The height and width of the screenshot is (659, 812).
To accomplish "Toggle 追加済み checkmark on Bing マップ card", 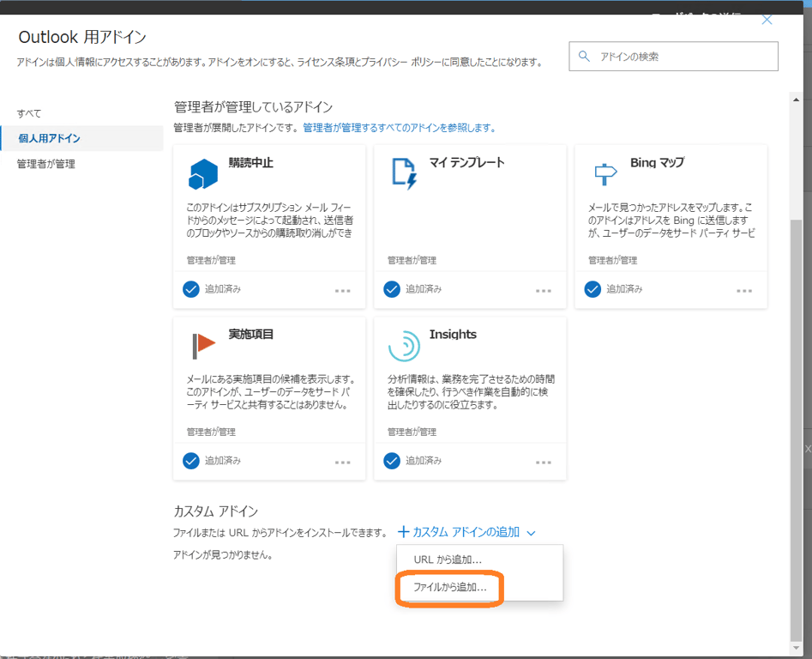I will (x=592, y=289).
